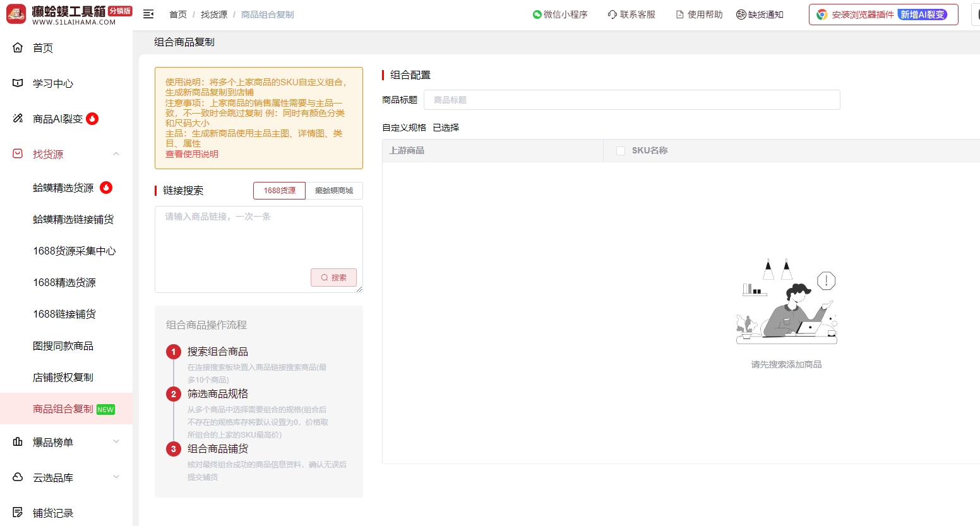Click the 搜索 button
980x526 pixels.
pos(333,278)
